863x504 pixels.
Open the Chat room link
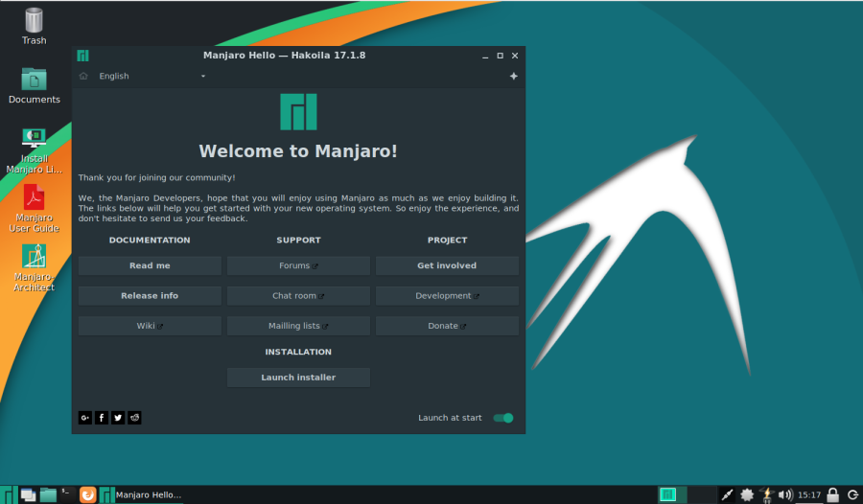pos(298,296)
